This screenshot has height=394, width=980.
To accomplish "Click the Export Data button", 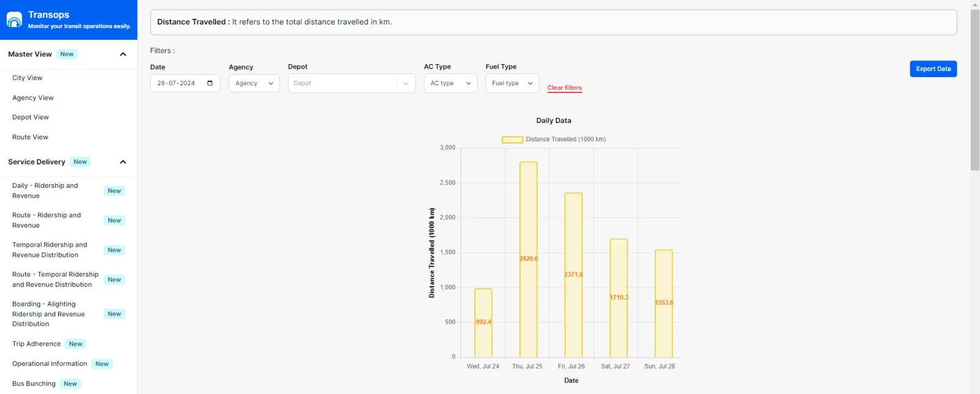I will coord(933,69).
